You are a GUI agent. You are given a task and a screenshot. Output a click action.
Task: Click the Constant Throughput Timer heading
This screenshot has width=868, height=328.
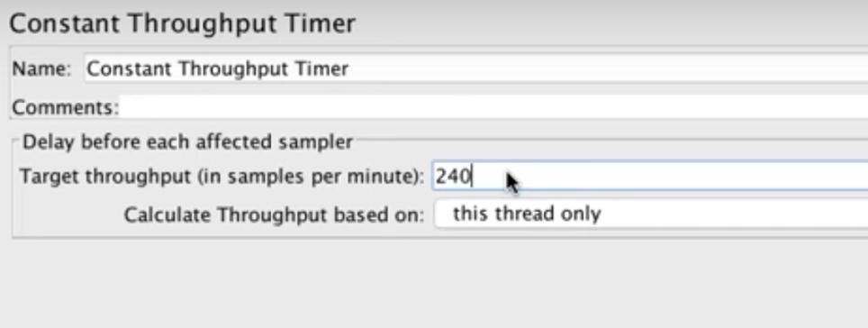click(x=182, y=23)
